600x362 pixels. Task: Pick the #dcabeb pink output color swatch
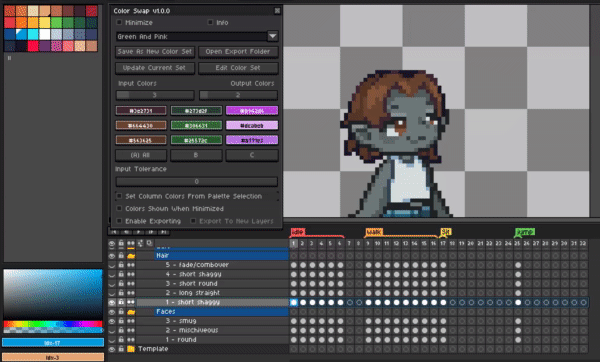[252, 126]
